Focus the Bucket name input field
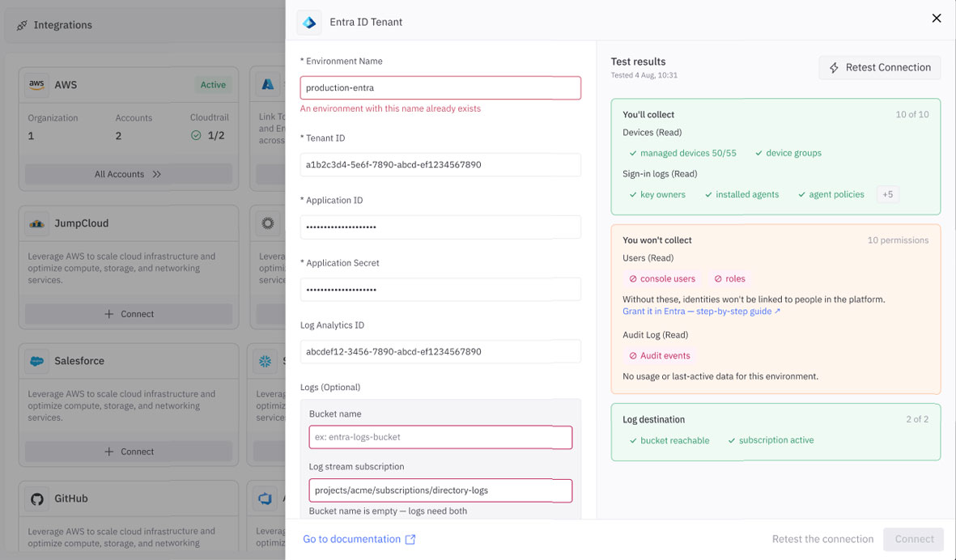 coord(440,437)
